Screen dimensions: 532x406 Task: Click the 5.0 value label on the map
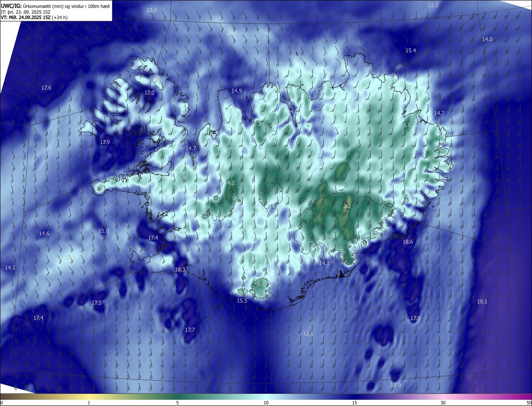click(407, 125)
